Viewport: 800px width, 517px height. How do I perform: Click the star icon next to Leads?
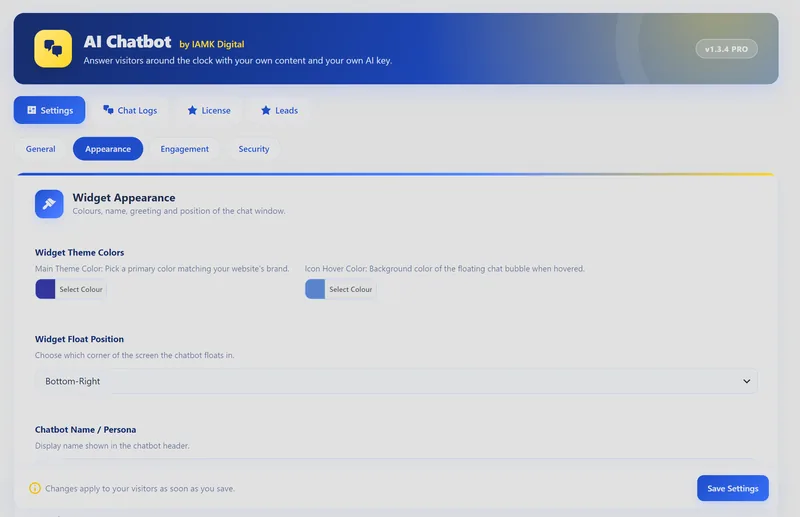[x=266, y=110]
